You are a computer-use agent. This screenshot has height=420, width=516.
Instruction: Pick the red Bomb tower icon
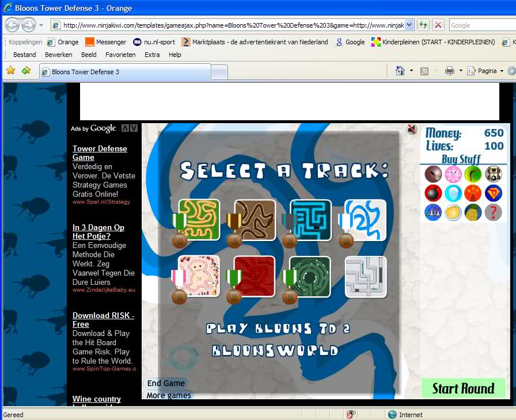pyautogui.click(x=433, y=193)
